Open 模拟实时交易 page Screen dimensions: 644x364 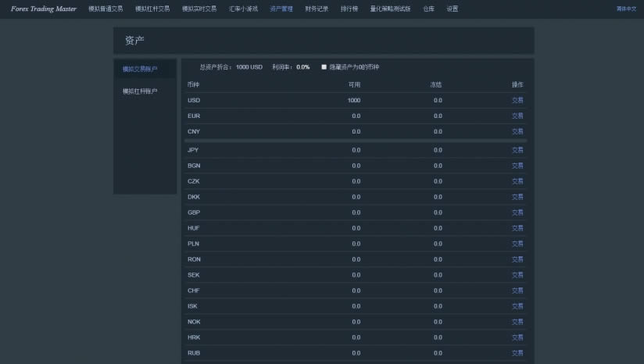[x=199, y=9]
